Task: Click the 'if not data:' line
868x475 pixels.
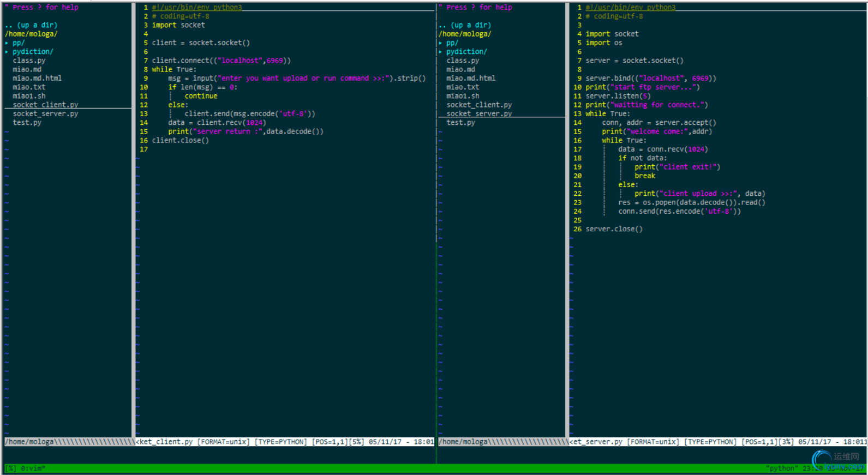Action: click(x=642, y=158)
